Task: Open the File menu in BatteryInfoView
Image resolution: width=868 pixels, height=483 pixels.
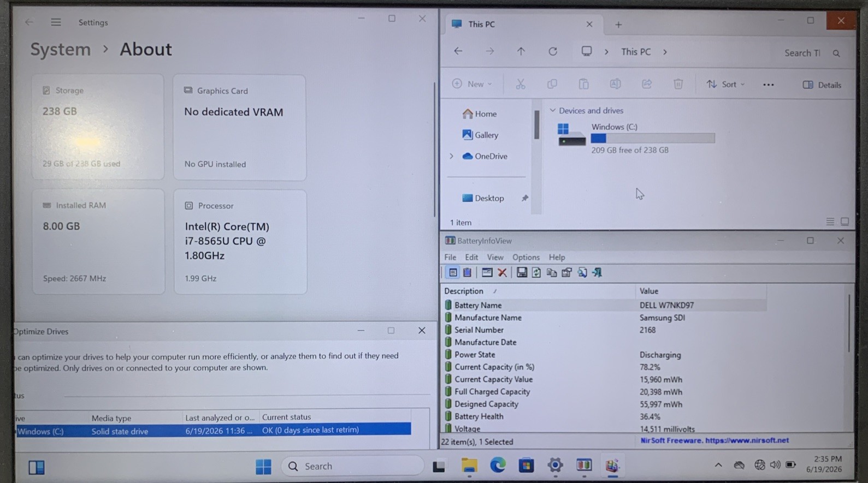Action: 450,257
